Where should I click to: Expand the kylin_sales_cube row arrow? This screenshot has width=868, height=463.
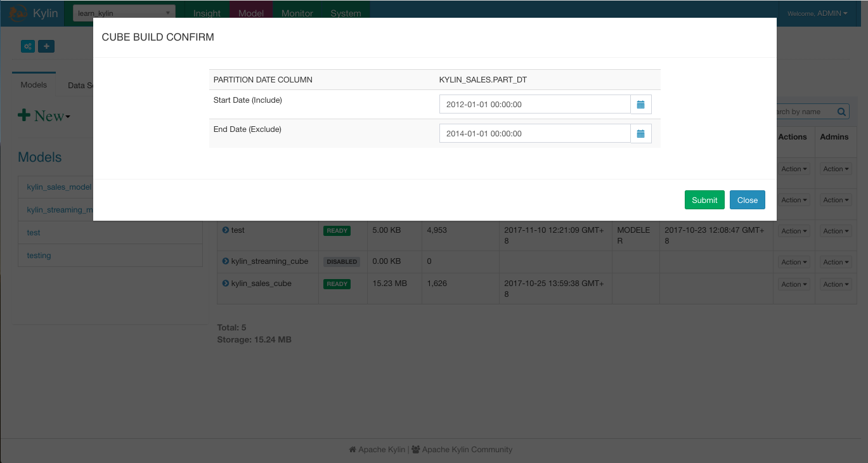click(x=226, y=284)
